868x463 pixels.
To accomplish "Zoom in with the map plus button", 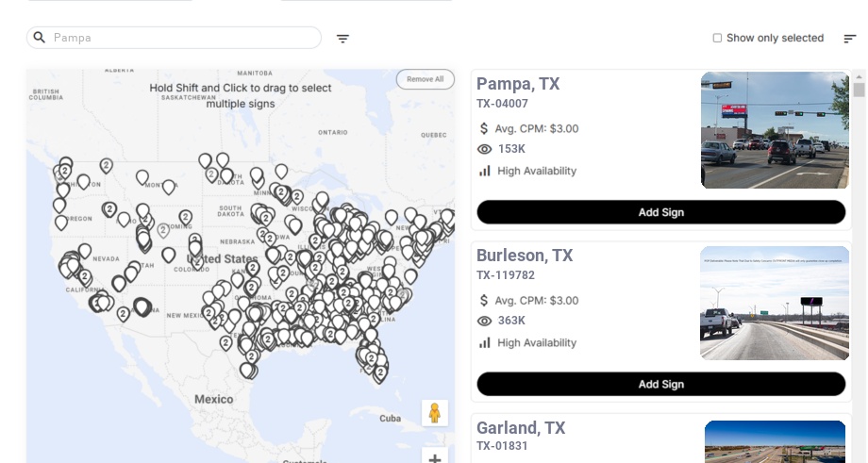I will (435, 457).
